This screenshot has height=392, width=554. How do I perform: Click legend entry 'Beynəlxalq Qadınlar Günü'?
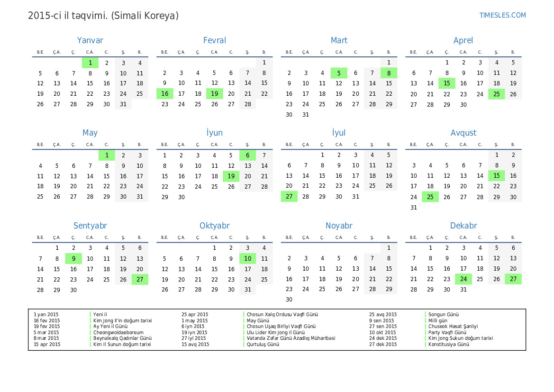point(122,338)
